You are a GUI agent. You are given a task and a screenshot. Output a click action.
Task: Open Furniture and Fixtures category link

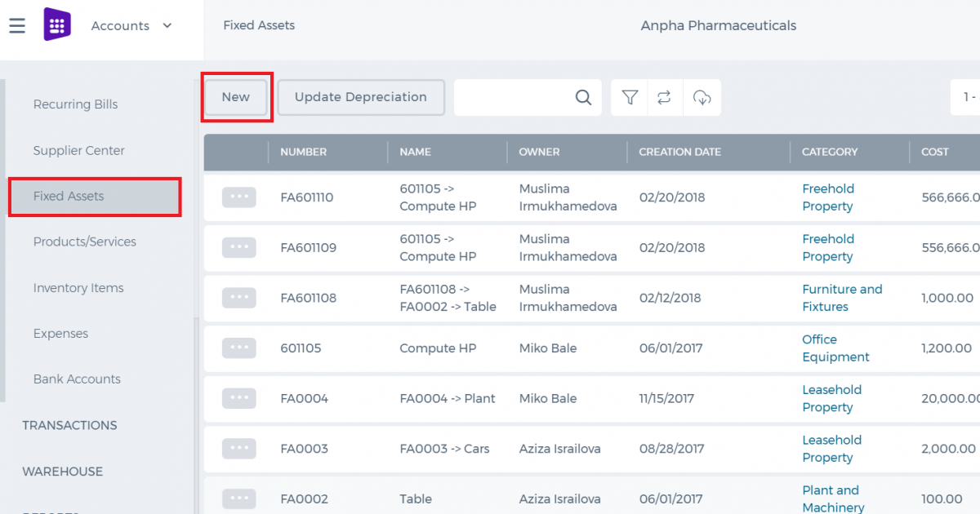coord(842,298)
